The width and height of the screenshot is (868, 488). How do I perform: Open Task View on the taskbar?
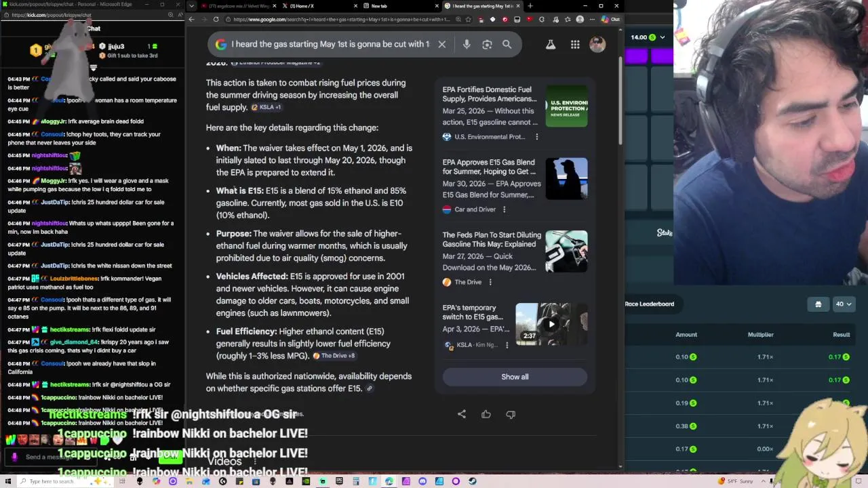point(123,481)
